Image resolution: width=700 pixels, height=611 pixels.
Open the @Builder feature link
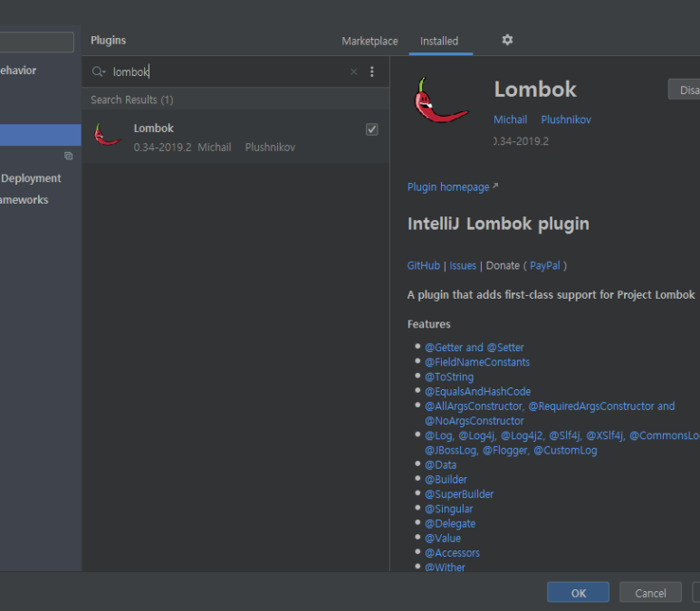(446, 480)
